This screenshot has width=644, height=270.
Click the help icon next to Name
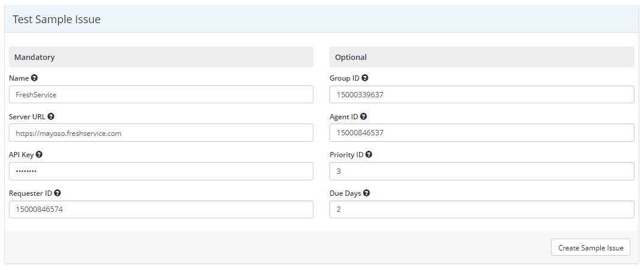coord(34,78)
